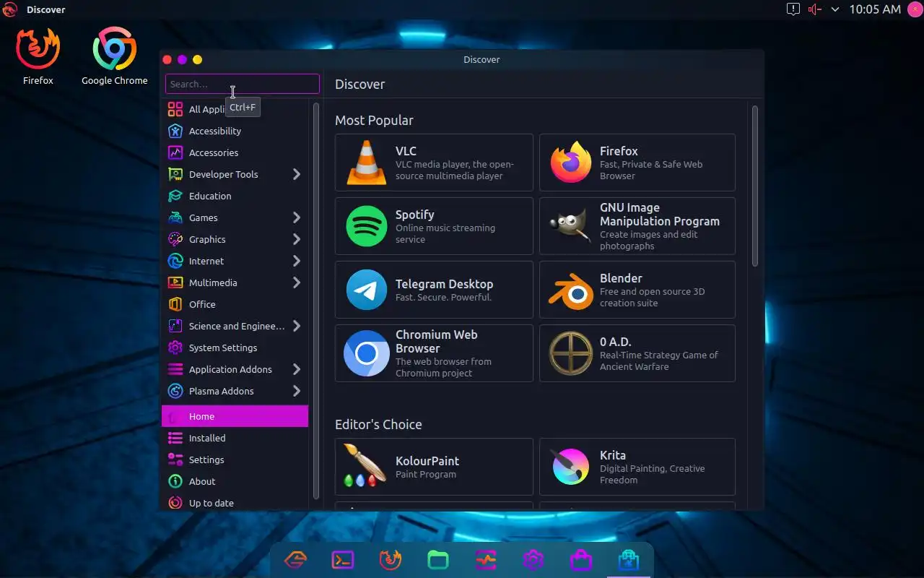The width and height of the screenshot is (924, 578).
Task: Click the Installed list icon
Action: 175,438
